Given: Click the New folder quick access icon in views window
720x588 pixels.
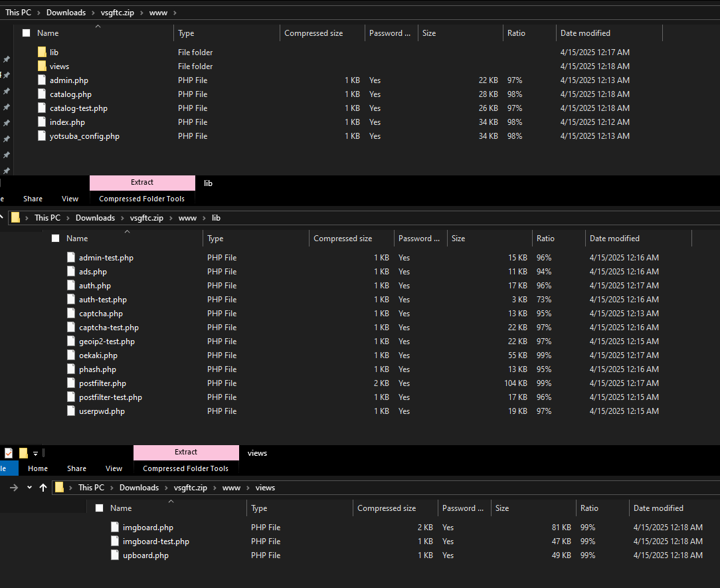Looking at the screenshot, I should coord(23,453).
